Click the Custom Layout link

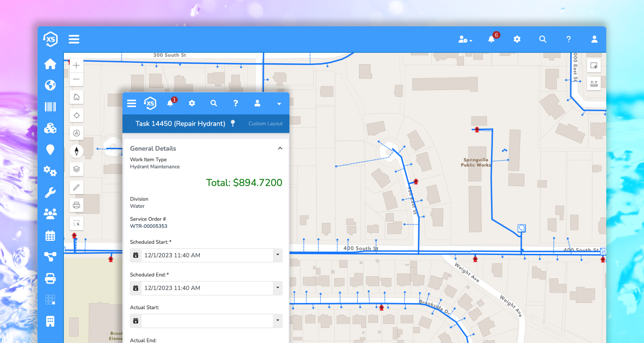(265, 124)
